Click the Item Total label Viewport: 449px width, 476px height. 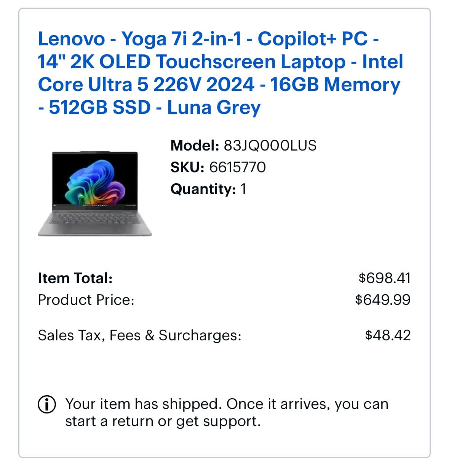point(75,278)
